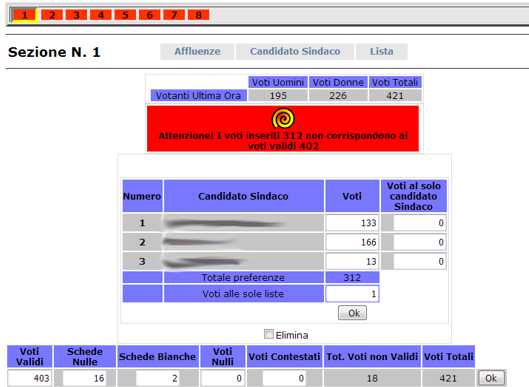529x387 pixels.
Task: Open the Affluenze tab
Action: (197, 51)
